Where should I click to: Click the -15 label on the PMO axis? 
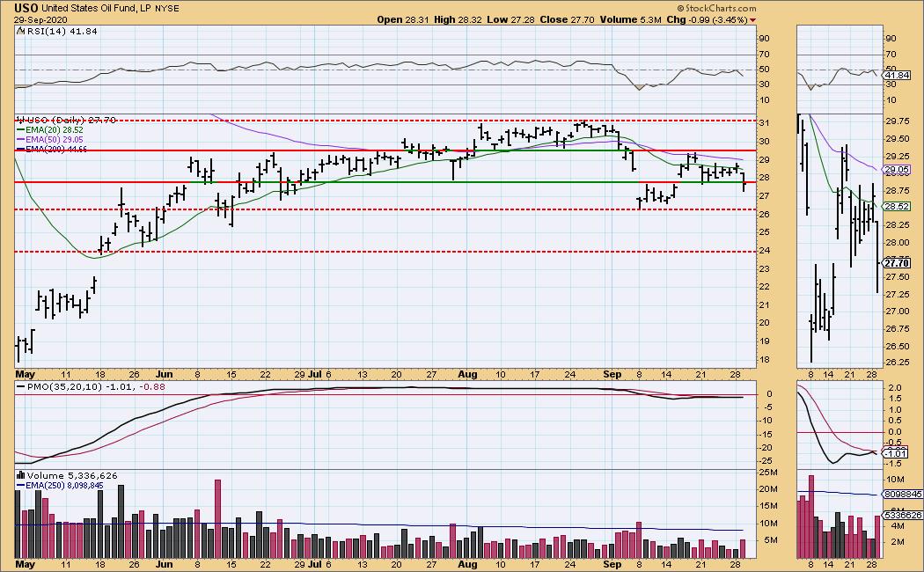(x=765, y=434)
